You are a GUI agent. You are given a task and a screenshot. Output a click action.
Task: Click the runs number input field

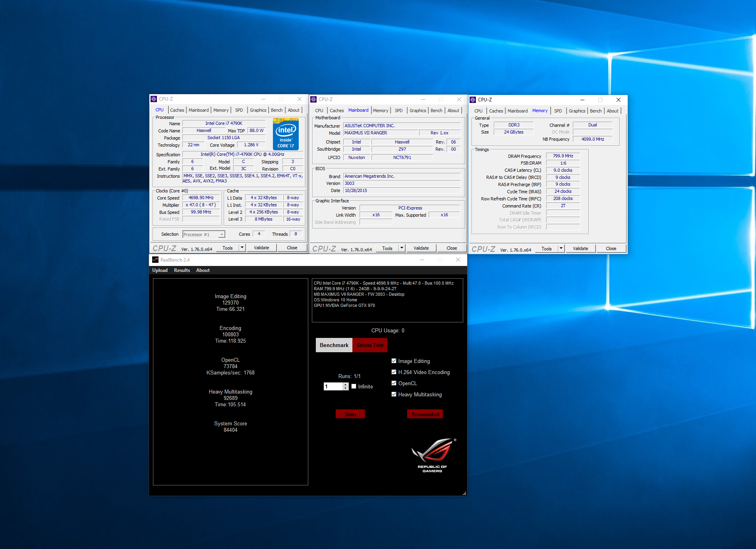[x=333, y=386]
